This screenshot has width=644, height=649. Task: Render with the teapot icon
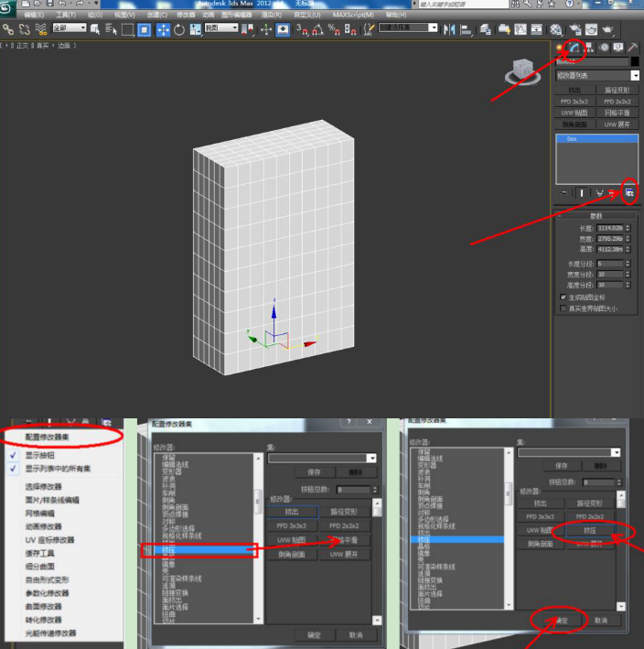tap(607, 30)
